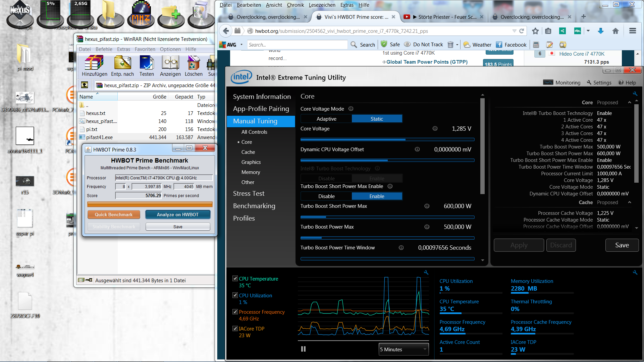This screenshot has width=644, height=362.
Task: Open Firefox toolbar dropdown next to green icon
Action: tap(588, 31)
